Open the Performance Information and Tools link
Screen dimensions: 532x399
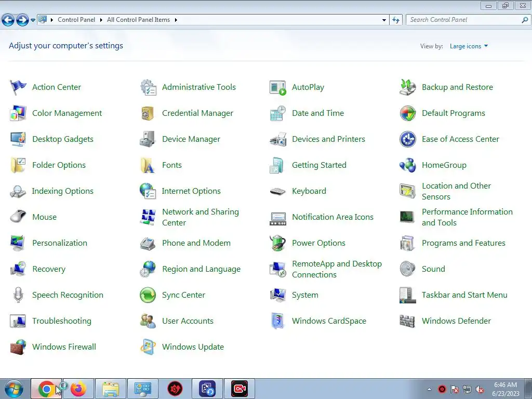pyautogui.click(x=467, y=217)
